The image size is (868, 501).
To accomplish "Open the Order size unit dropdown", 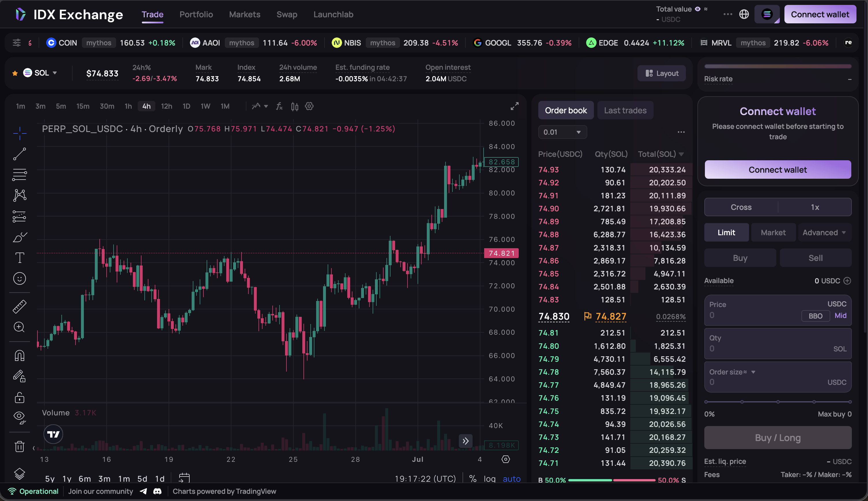I will [753, 372].
